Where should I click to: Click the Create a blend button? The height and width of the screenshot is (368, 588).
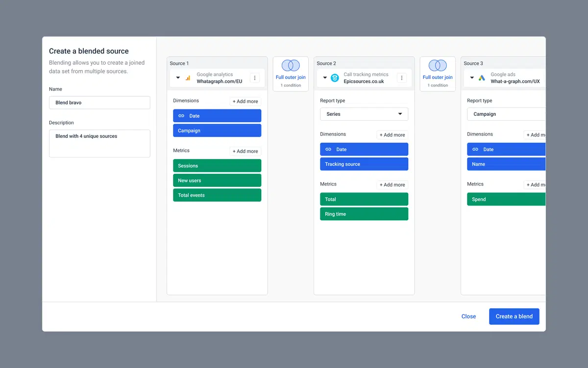coord(514,316)
